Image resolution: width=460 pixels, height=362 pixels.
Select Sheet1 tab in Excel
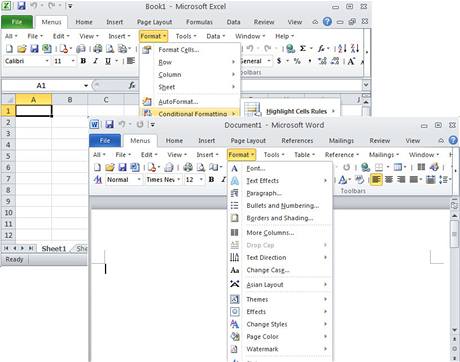pyautogui.click(x=54, y=248)
